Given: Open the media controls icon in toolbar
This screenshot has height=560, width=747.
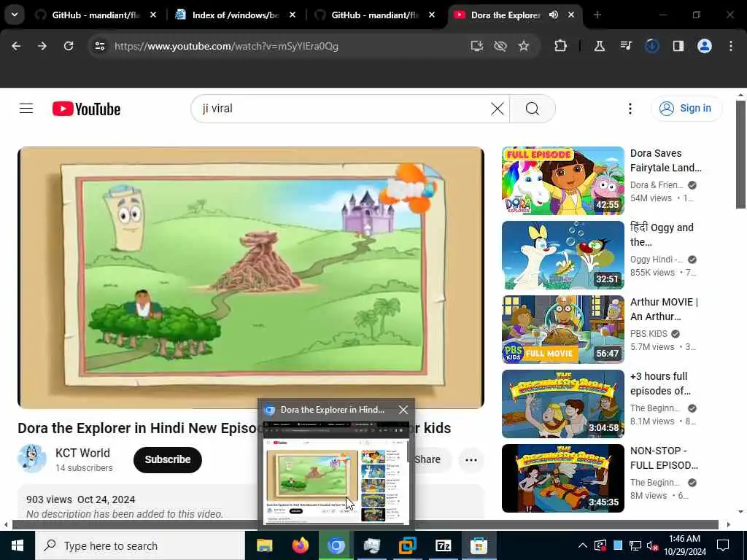Looking at the screenshot, I should click(625, 46).
